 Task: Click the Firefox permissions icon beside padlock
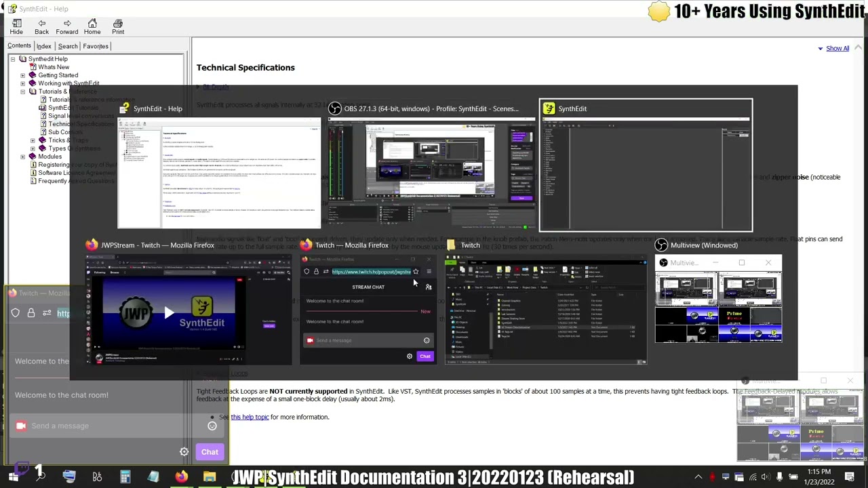[47, 313]
